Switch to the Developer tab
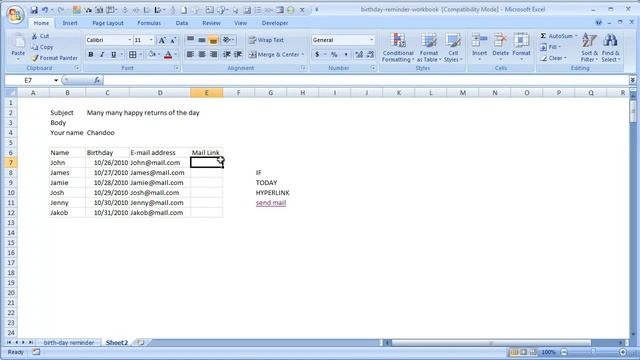This screenshot has height=360, width=640. tap(275, 23)
